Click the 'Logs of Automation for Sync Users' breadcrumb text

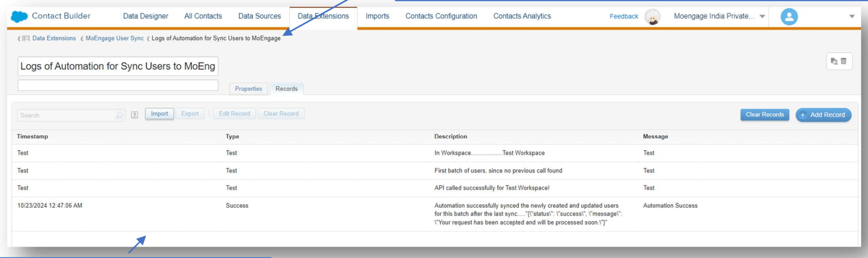click(x=216, y=38)
